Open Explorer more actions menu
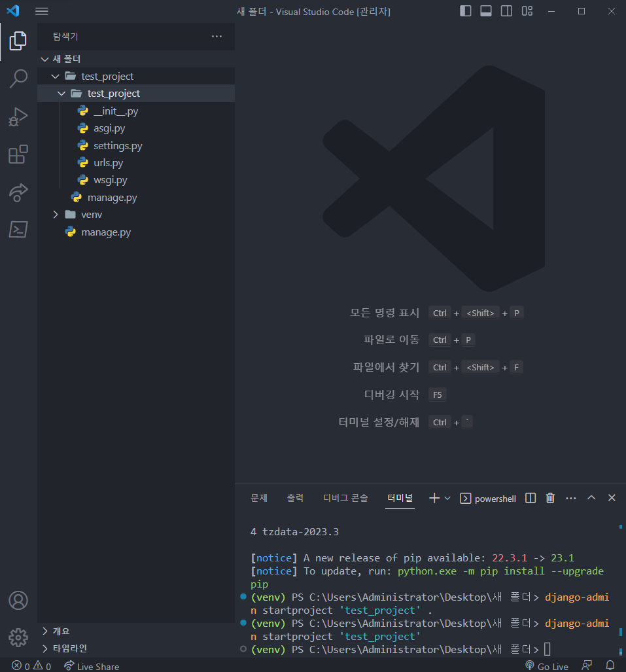Viewport: 626px width, 672px height. pyautogui.click(x=217, y=37)
